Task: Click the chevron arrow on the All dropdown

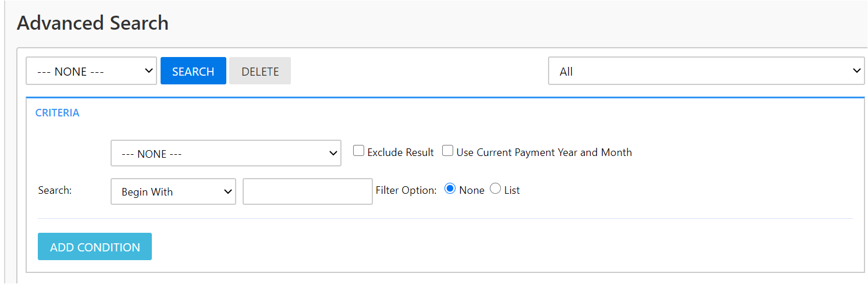Action: (856, 71)
